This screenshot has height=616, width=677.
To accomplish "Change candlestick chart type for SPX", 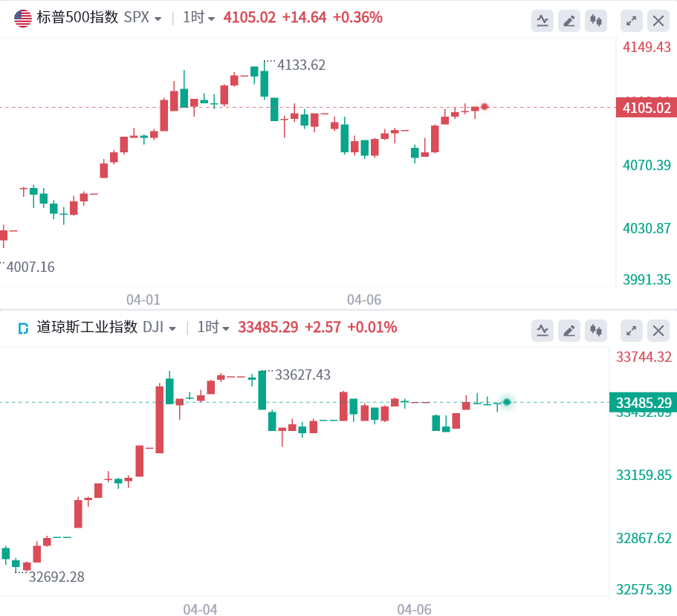I will [596, 21].
